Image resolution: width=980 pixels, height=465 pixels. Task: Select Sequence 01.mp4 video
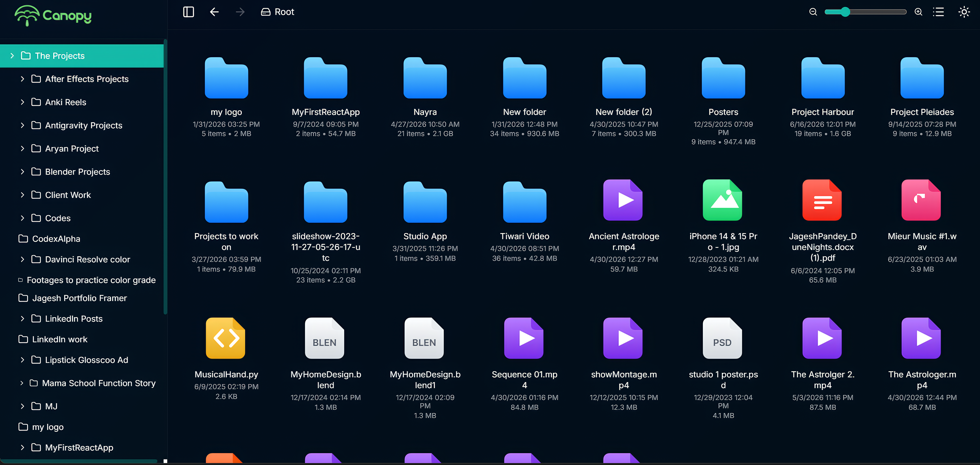point(524,338)
